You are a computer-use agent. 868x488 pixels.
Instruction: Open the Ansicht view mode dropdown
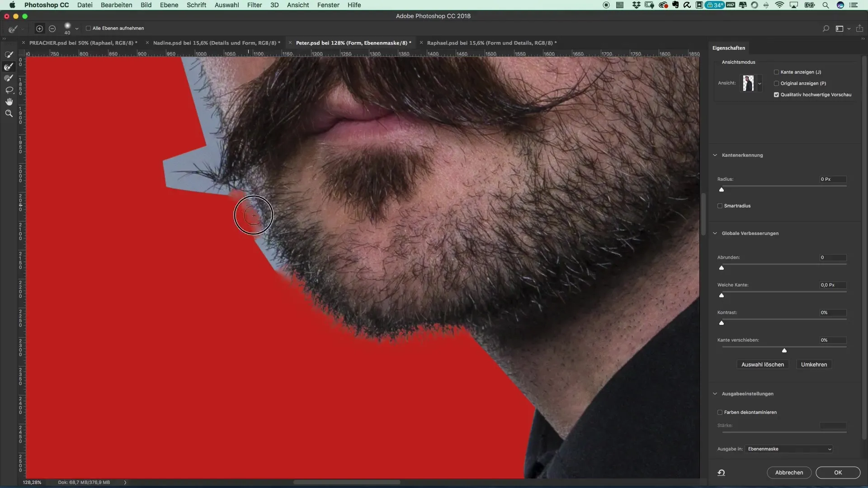click(x=759, y=84)
